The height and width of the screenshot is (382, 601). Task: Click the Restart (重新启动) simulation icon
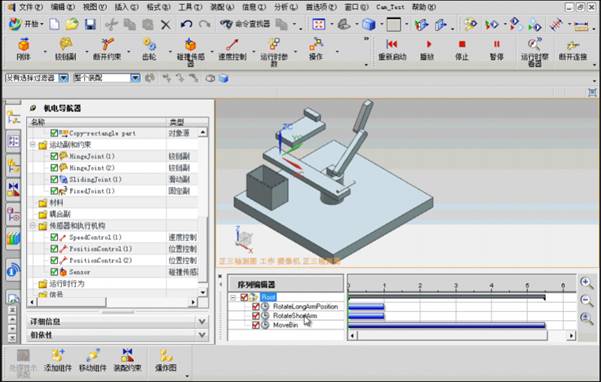click(392, 44)
